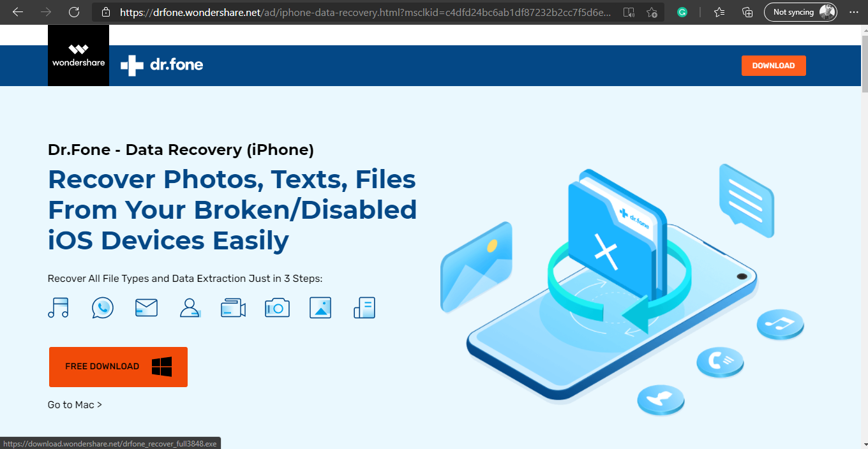Open the Go to Mac link
The image size is (868, 449).
click(x=75, y=405)
